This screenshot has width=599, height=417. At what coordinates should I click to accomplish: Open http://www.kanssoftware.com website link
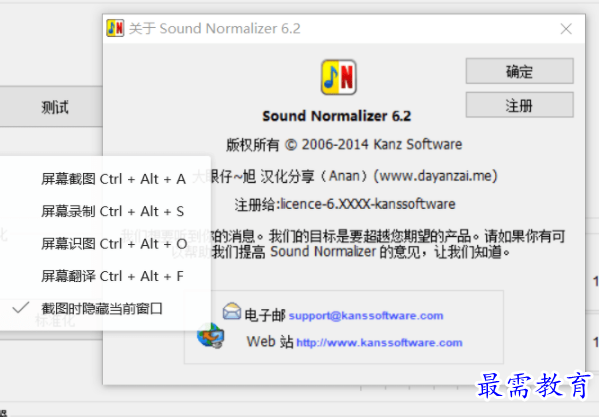[x=379, y=343]
